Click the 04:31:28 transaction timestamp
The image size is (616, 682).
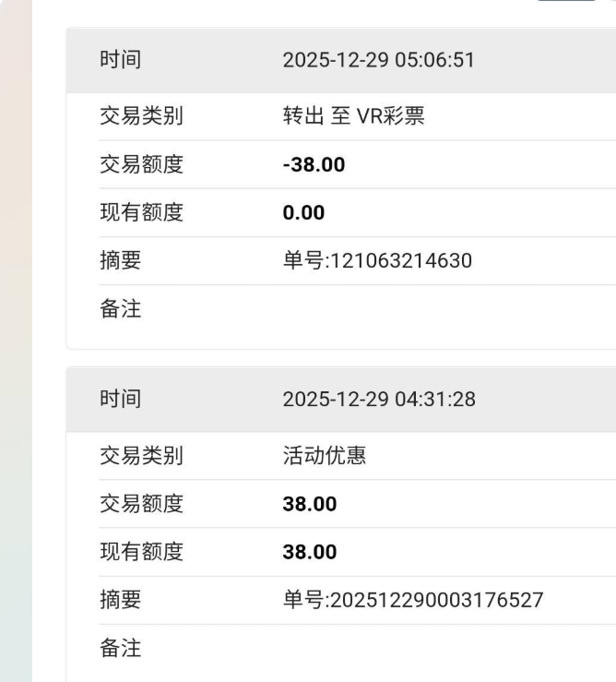[380, 399]
